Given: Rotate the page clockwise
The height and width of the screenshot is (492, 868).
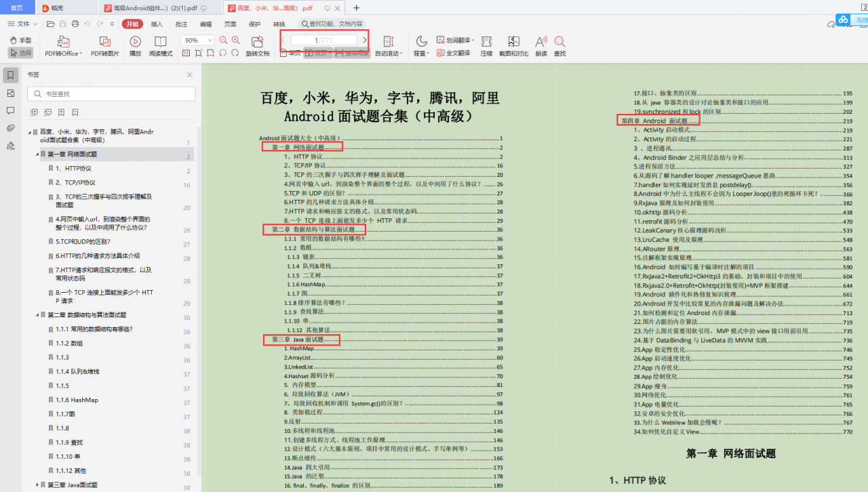Looking at the screenshot, I should click(x=235, y=53).
